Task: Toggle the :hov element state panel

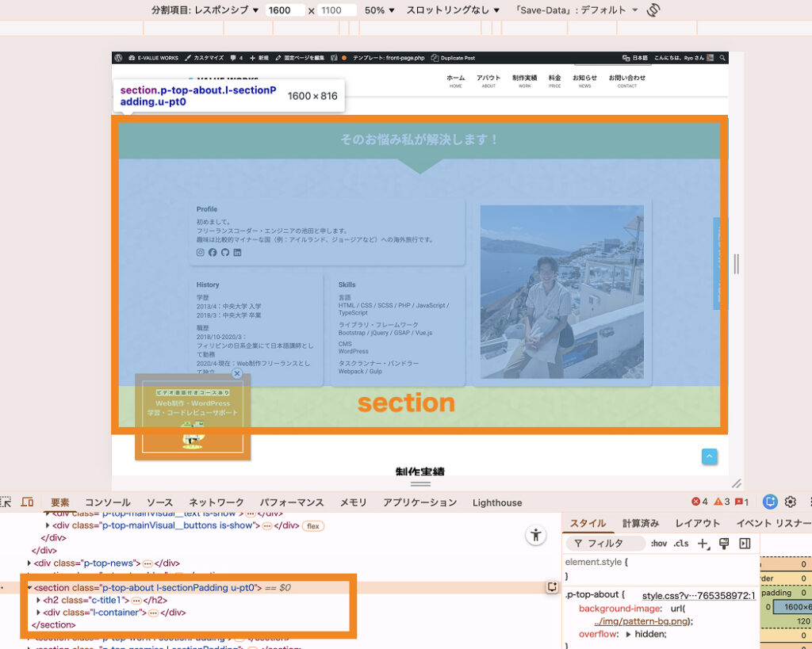Action: tap(659, 543)
